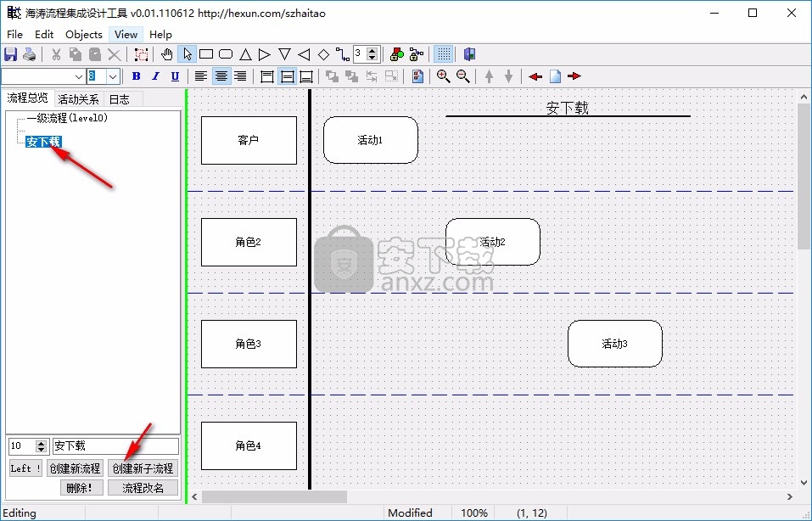
Task: Open the File menu
Action: [14, 35]
